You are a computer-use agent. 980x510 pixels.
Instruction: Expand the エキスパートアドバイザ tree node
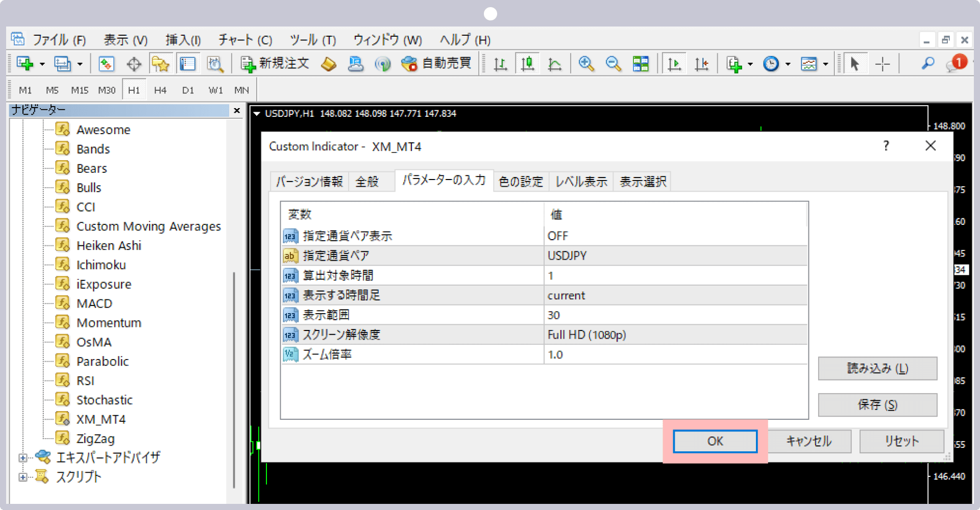click(23, 458)
